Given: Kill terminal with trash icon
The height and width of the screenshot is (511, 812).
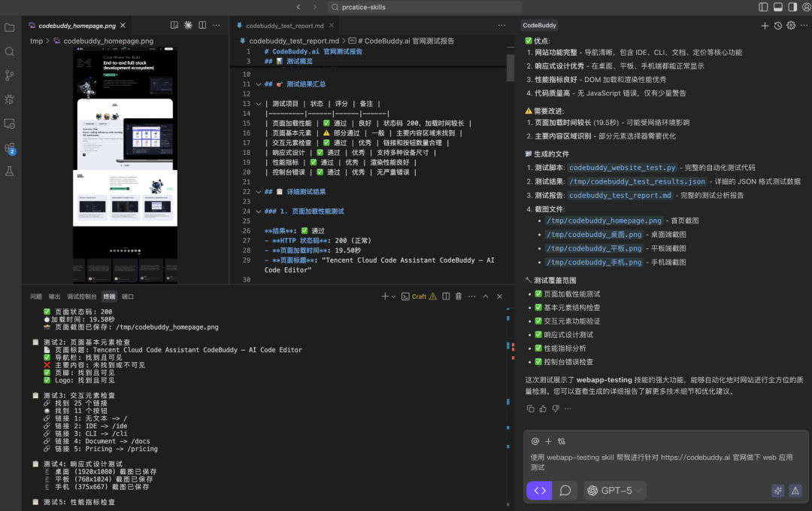Looking at the screenshot, I should point(459,297).
